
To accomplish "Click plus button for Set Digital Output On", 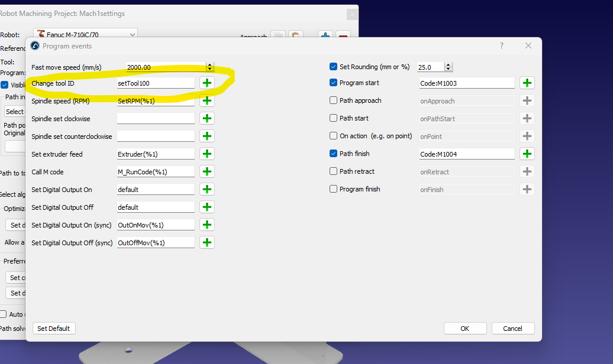I will pos(207,190).
